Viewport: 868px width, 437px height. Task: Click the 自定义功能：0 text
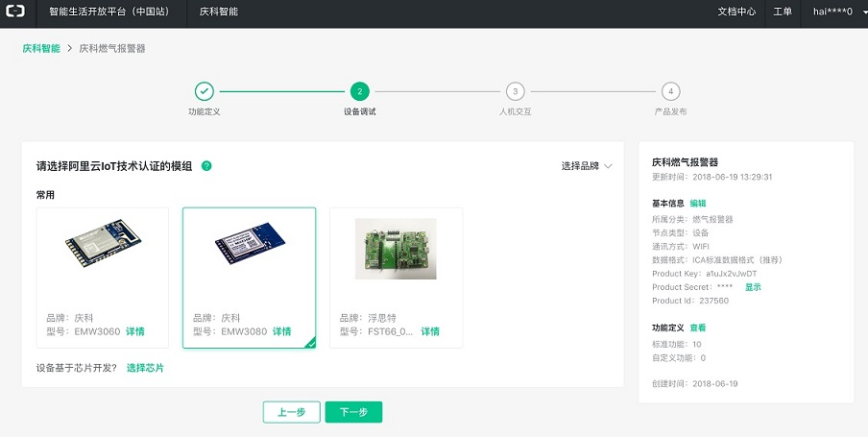pos(679,358)
